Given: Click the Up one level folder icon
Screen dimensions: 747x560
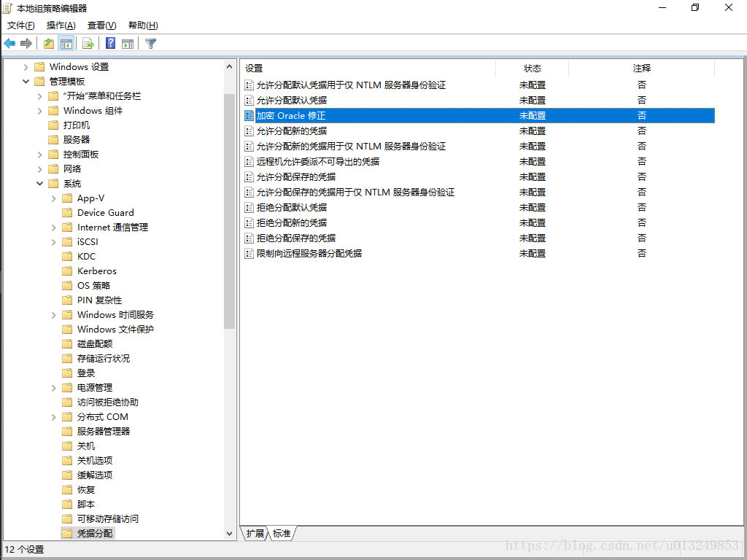Looking at the screenshot, I should [49, 44].
